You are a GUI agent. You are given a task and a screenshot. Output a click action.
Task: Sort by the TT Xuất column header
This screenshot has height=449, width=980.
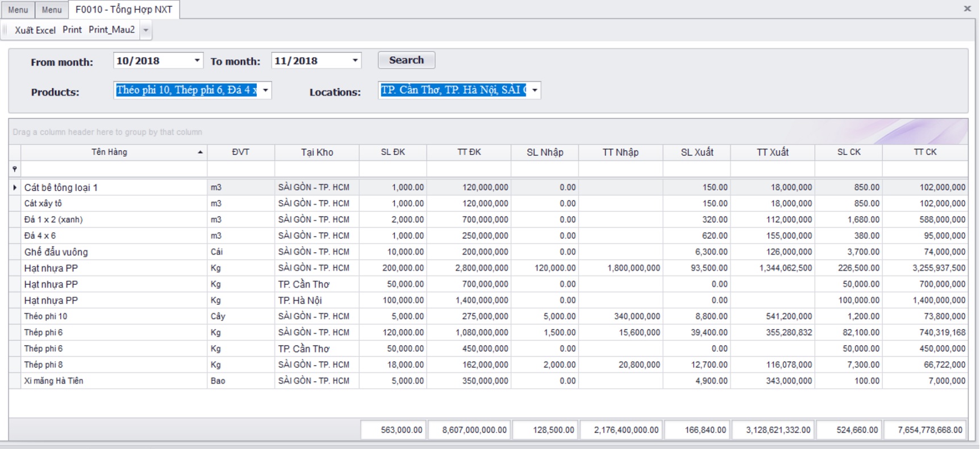(773, 152)
